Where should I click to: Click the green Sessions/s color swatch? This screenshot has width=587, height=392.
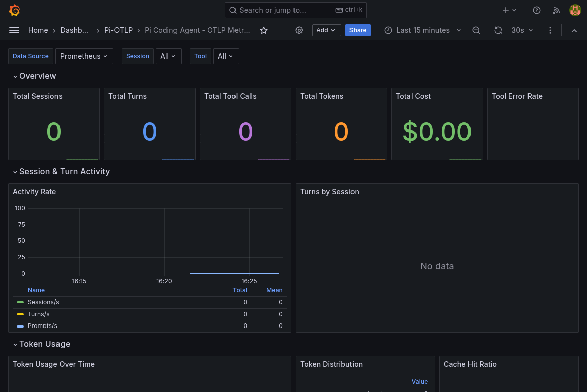click(20, 302)
